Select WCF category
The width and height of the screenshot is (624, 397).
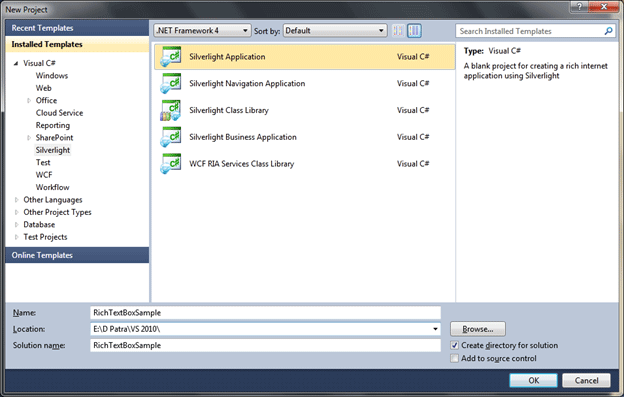44,175
